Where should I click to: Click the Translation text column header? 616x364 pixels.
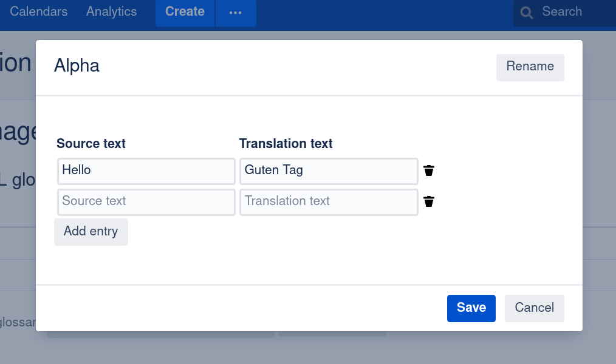pyautogui.click(x=286, y=144)
